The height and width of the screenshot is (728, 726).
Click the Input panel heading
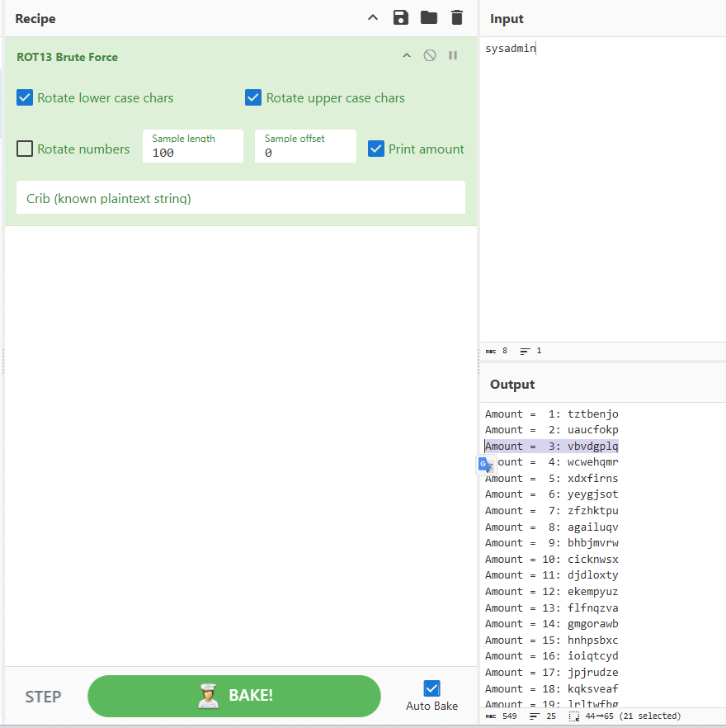point(507,18)
